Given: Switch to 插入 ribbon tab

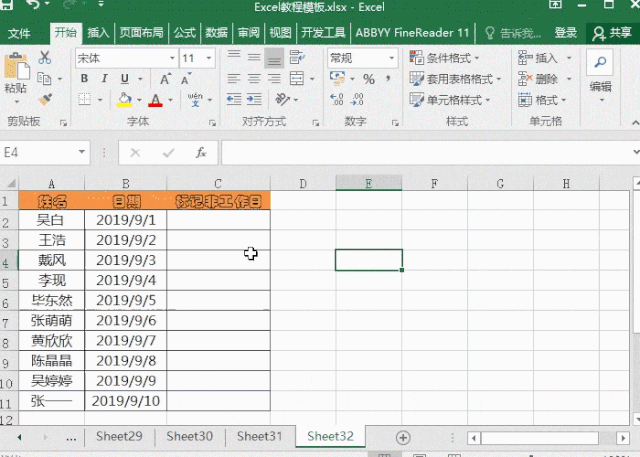Looking at the screenshot, I should click(98, 33).
